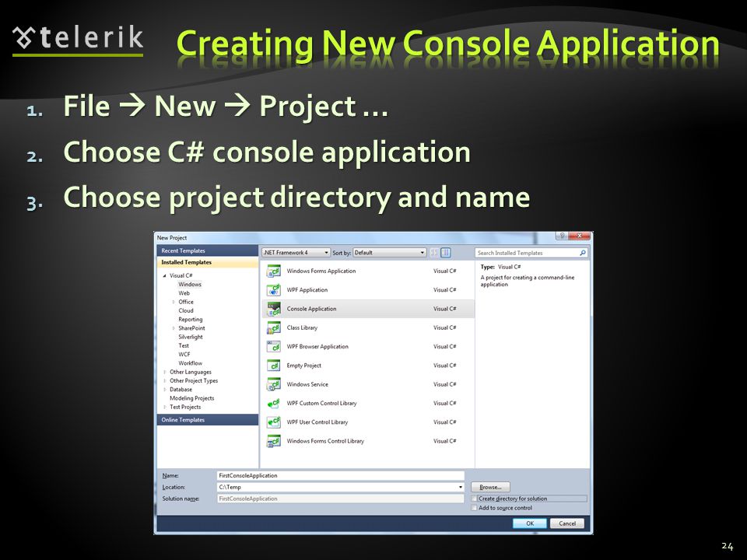Click the Name input field

340,476
